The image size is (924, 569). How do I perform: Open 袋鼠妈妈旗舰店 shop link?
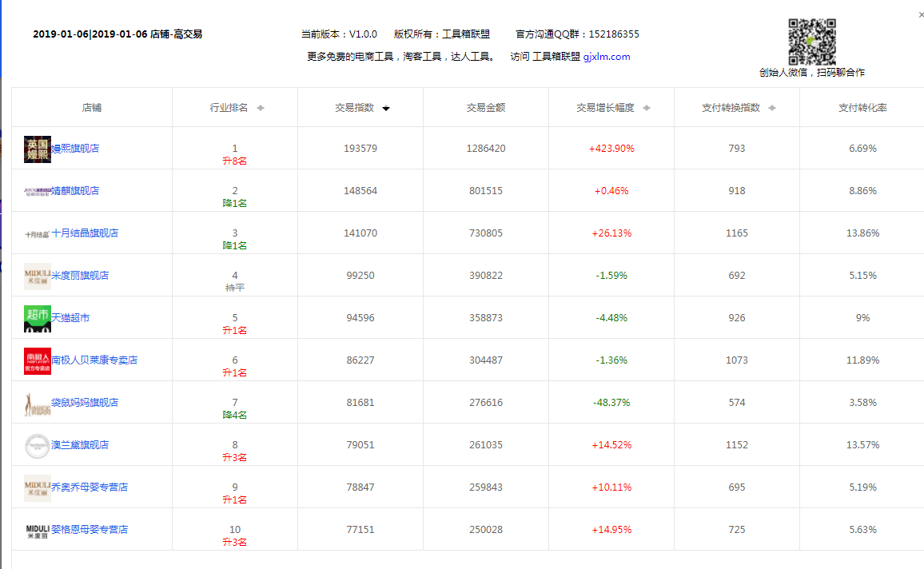85,403
